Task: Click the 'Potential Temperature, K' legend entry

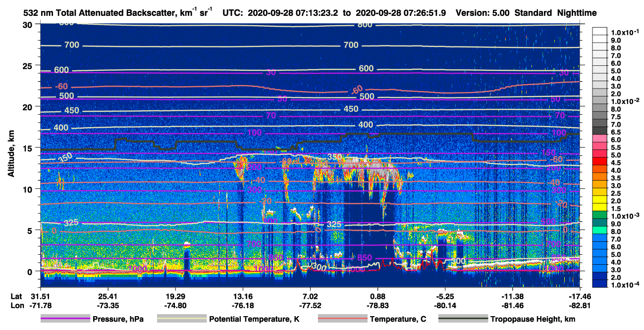Action: [x=254, y=320]
